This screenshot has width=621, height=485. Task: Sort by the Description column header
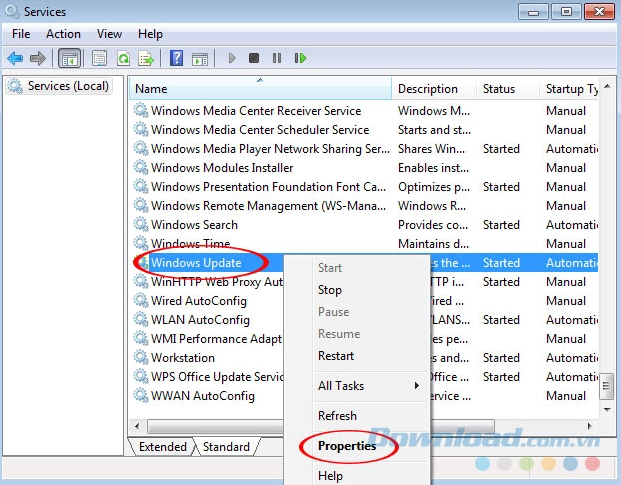(434, 89)
